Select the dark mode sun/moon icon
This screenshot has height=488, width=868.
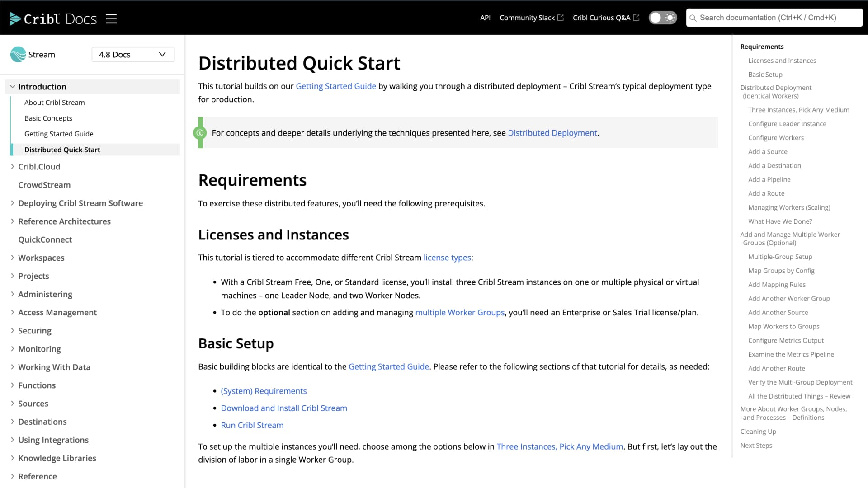[x=669, y=17]
